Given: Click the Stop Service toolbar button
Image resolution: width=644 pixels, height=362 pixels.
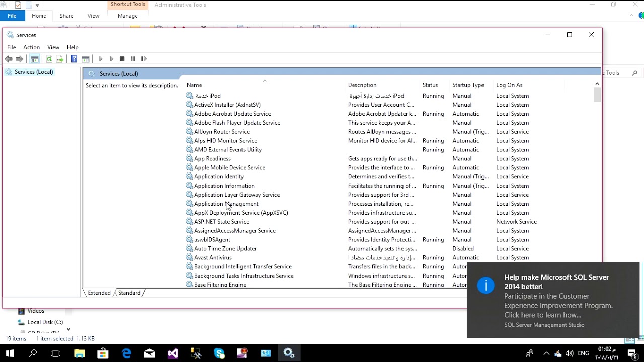Looking at the screenshot, I should 122,59.
